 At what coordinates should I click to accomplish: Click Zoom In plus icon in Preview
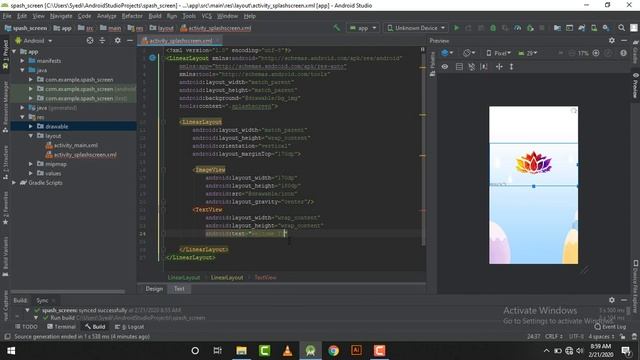596,53
